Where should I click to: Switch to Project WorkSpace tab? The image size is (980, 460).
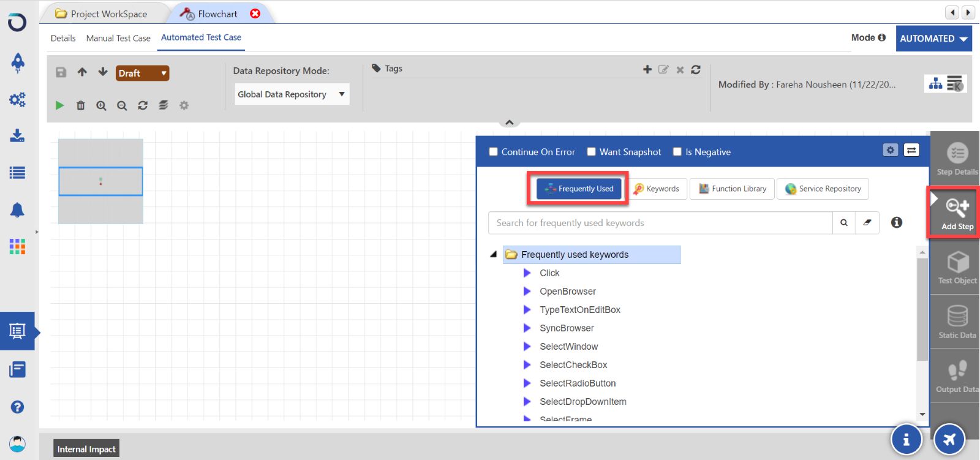[102, 13]
